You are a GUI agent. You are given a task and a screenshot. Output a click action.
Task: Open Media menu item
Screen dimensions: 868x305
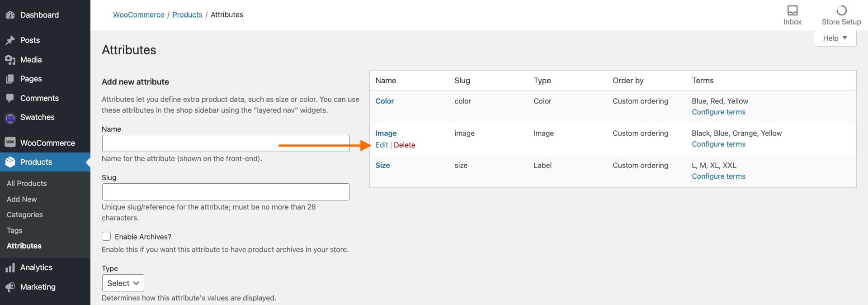31,60
